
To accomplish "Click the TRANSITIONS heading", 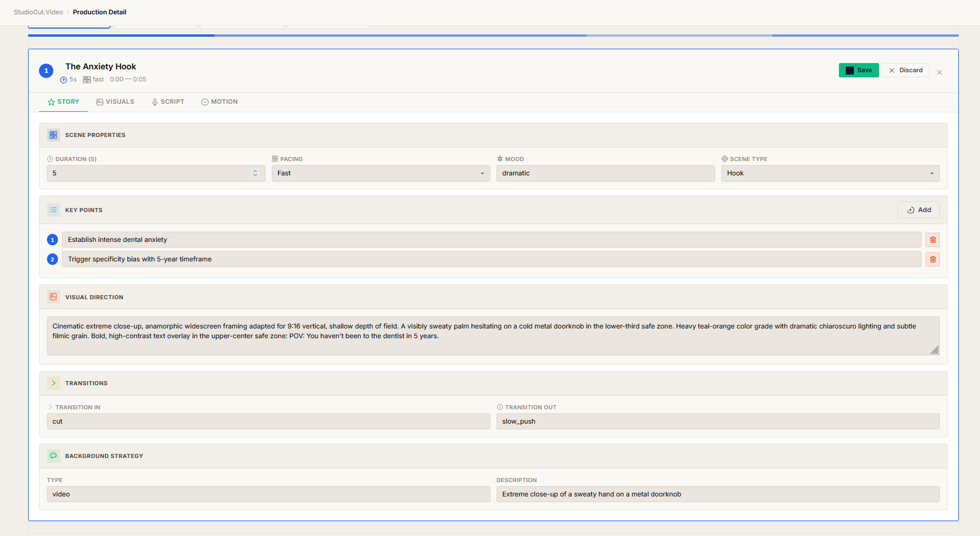I will coord(87,384).
